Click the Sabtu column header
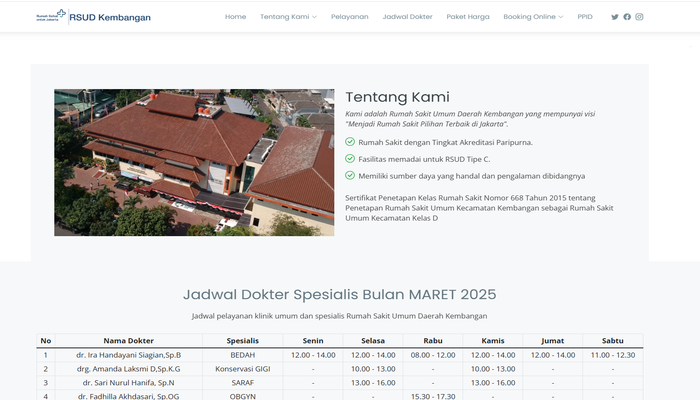This screenshot has height=400, width=700. tap(612, 341)
